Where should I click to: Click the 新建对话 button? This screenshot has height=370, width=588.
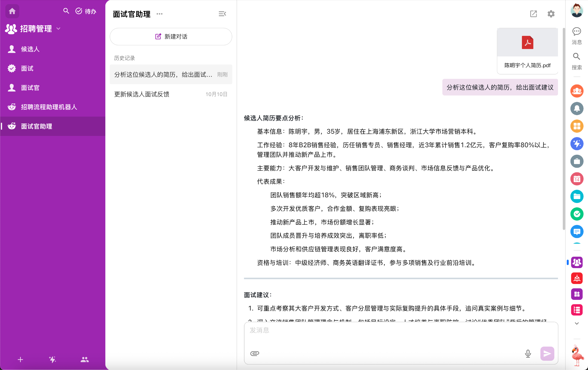pyautogui.click(x=171, y=37)
